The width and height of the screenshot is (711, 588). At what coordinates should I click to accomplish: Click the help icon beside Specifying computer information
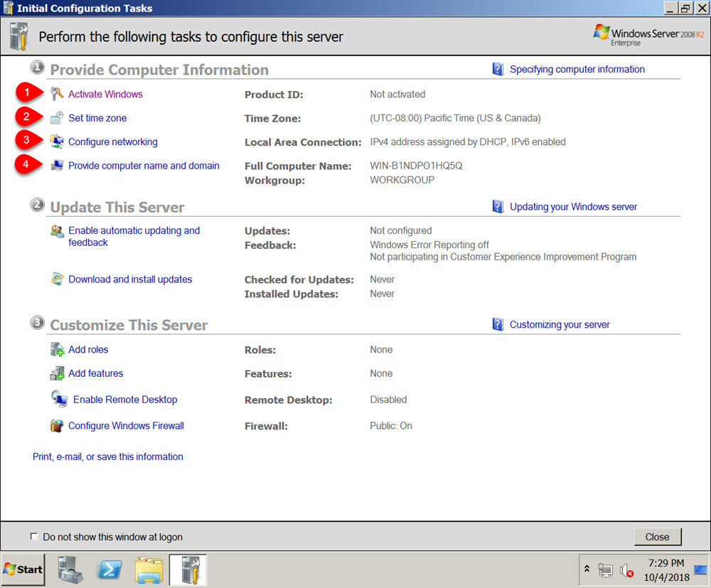pos(498,69)
